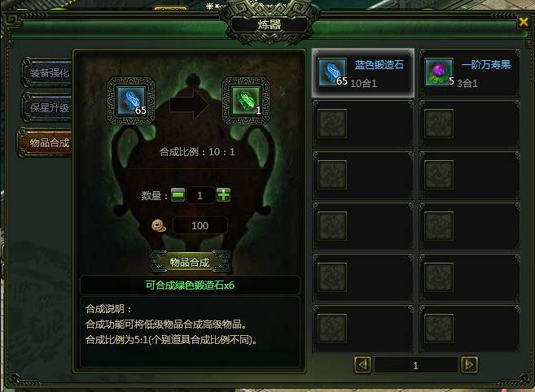
Task: Click the copper coin cost icon
Action: point(159,225)
